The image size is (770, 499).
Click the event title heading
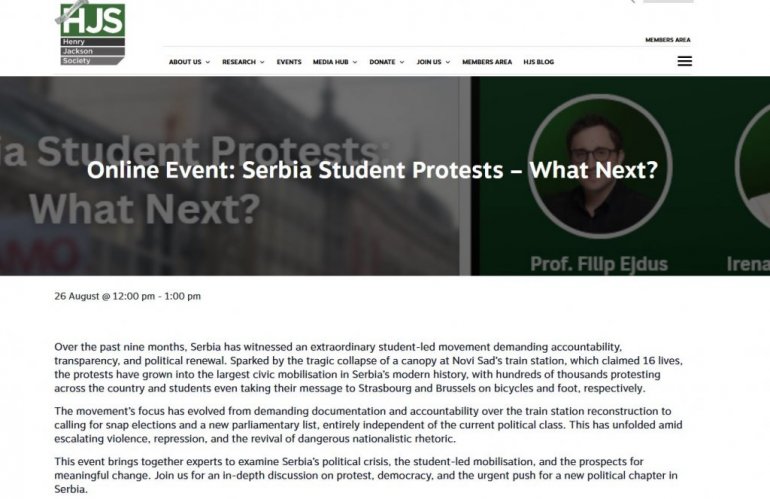click(372, 170)
